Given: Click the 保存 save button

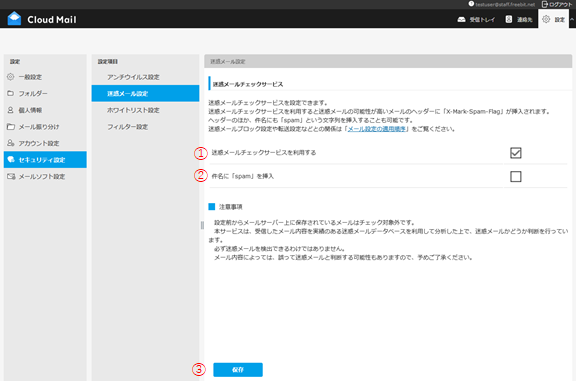Looking at the screenshot, I should (x=238, y=370).
